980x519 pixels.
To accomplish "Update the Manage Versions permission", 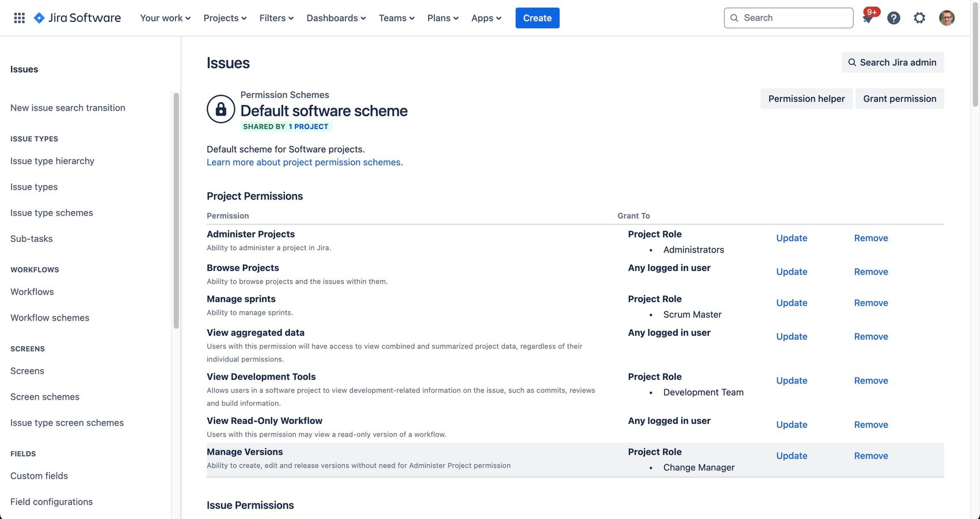I will (x=791, y=456).
